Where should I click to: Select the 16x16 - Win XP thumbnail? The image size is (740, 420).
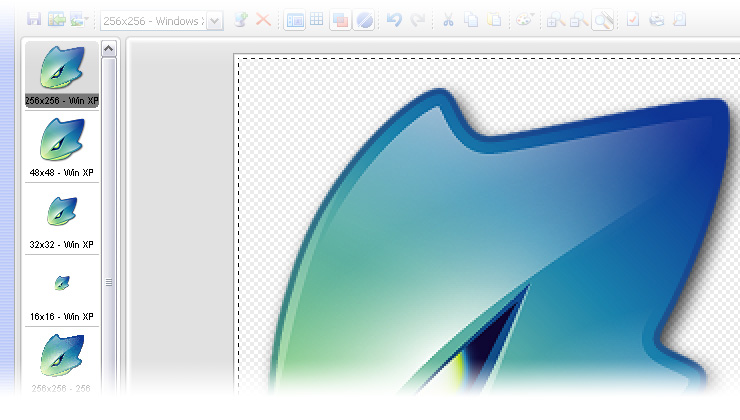[62, 291]
